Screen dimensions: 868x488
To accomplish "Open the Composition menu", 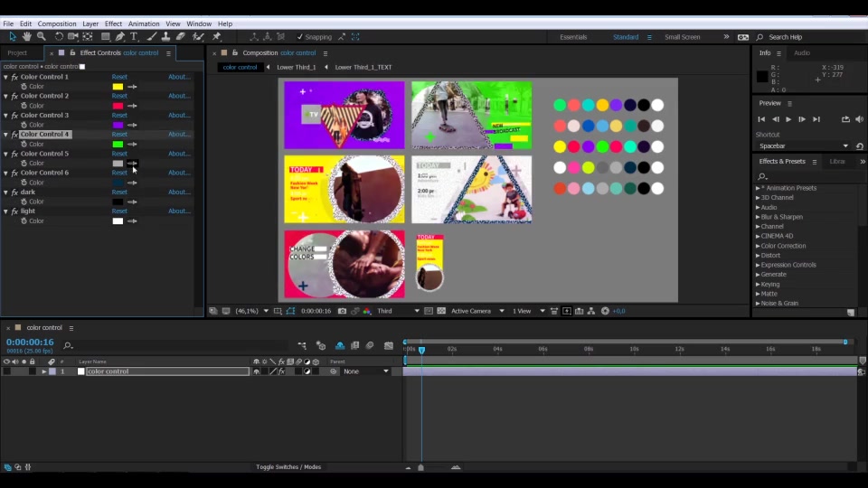I will click(57, 23).
